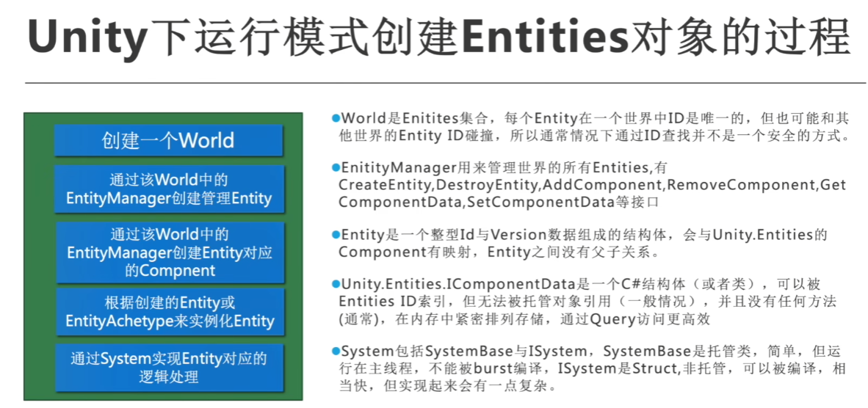
Task: Select the EntityAchetype来实例化Entity step box
Action: [x=168, y=312]
